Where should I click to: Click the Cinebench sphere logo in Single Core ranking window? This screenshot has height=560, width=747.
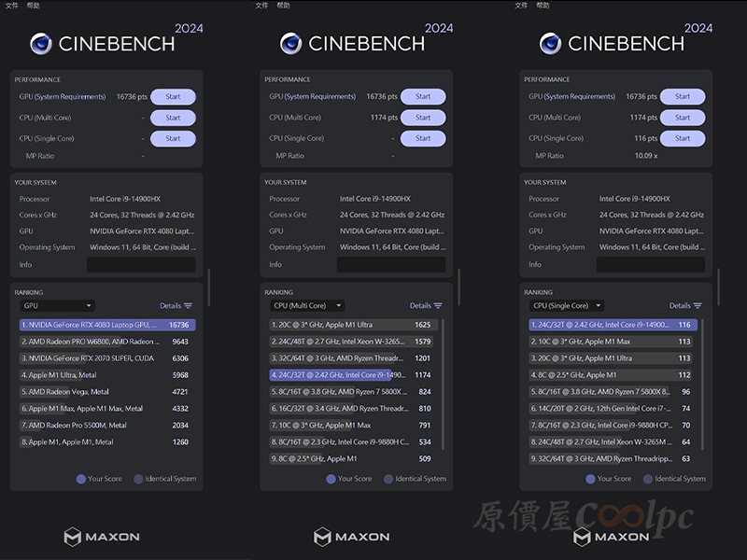(550, 44)
